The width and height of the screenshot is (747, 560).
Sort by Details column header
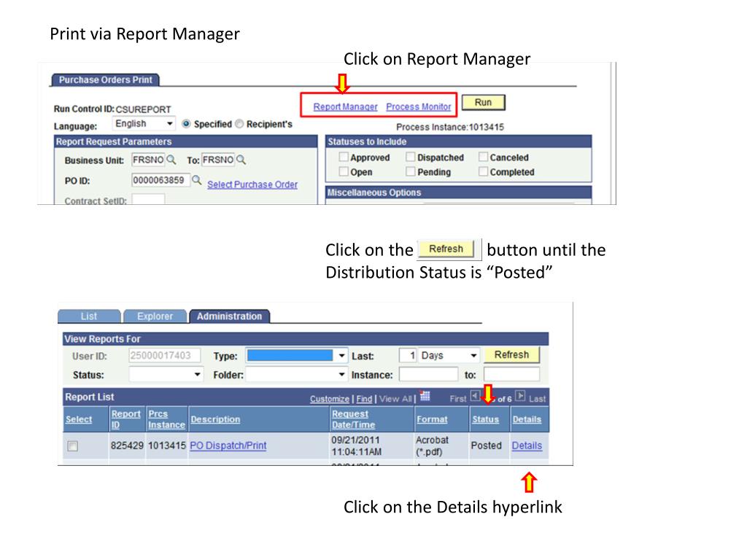point(527,419)
